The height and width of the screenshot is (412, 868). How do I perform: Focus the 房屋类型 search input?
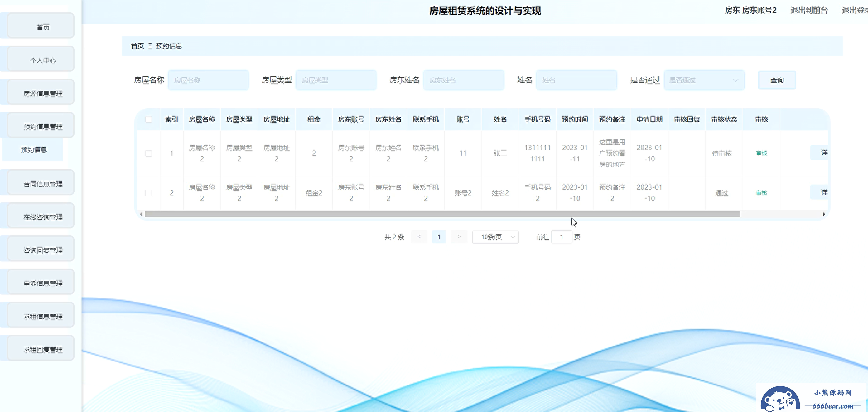tap(336, 80)
